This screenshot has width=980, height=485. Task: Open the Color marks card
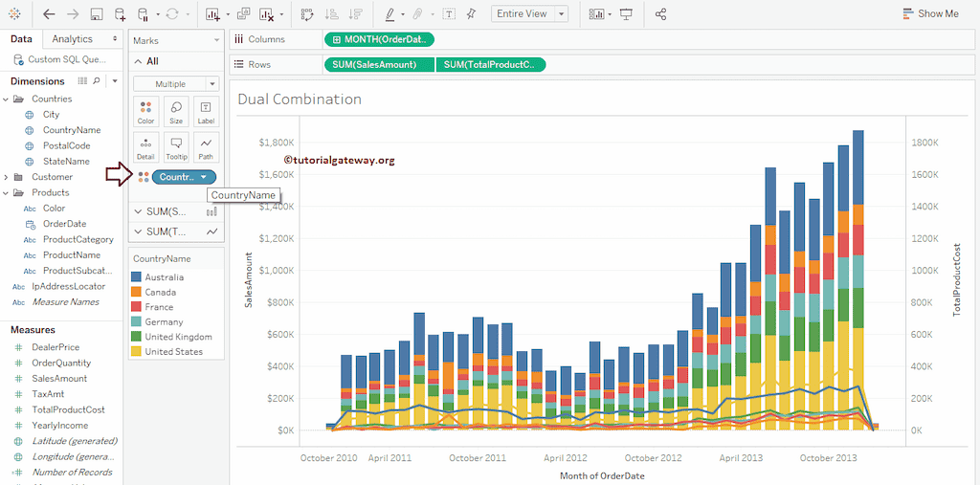tap(145, 112)
